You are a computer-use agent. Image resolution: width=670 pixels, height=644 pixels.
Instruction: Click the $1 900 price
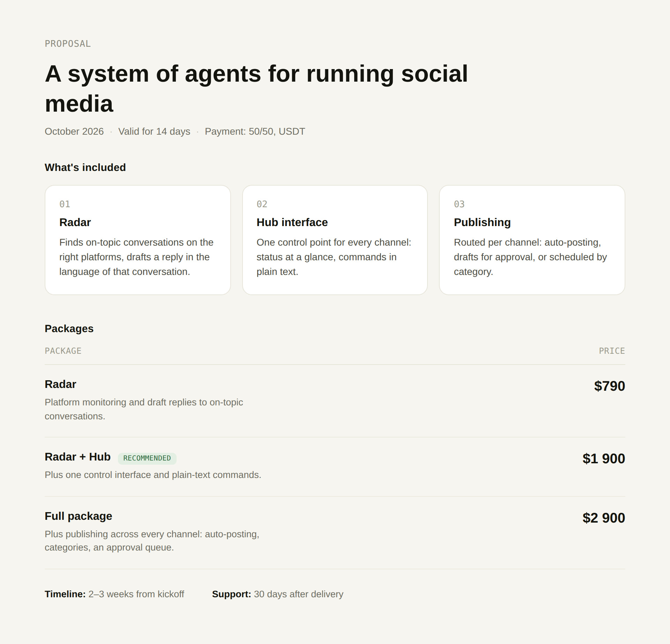604,459
